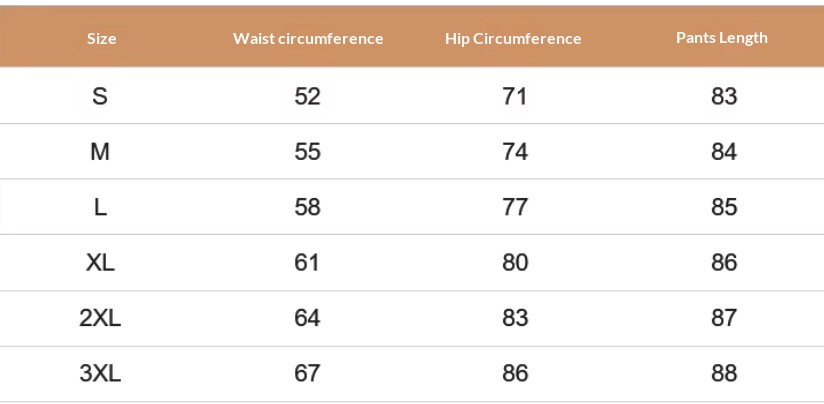This screenshot has width=824, height=404.
Task: Select the L size row label
Action: pyautogui.click(x=100, y=207)
